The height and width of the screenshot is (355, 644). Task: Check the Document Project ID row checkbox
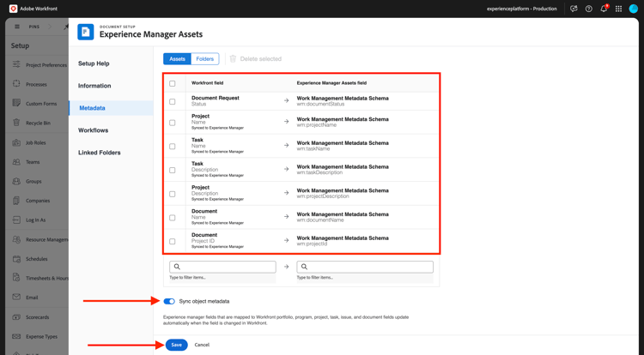click(x=172, y=241)
